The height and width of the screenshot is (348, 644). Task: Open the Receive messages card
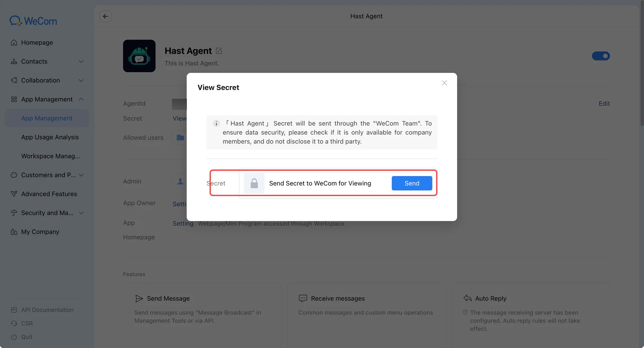click(366, 315)
